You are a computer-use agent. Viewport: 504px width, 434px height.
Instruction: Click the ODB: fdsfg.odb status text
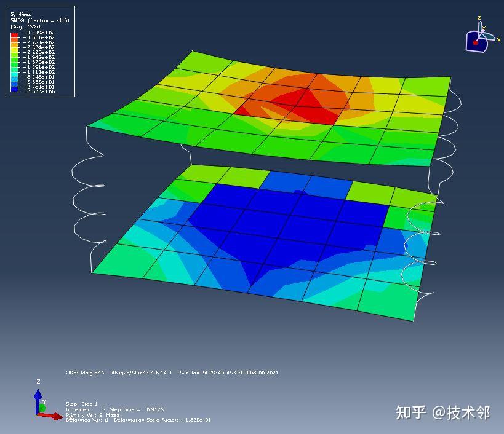pyautogui.click(x=86, y=373)
